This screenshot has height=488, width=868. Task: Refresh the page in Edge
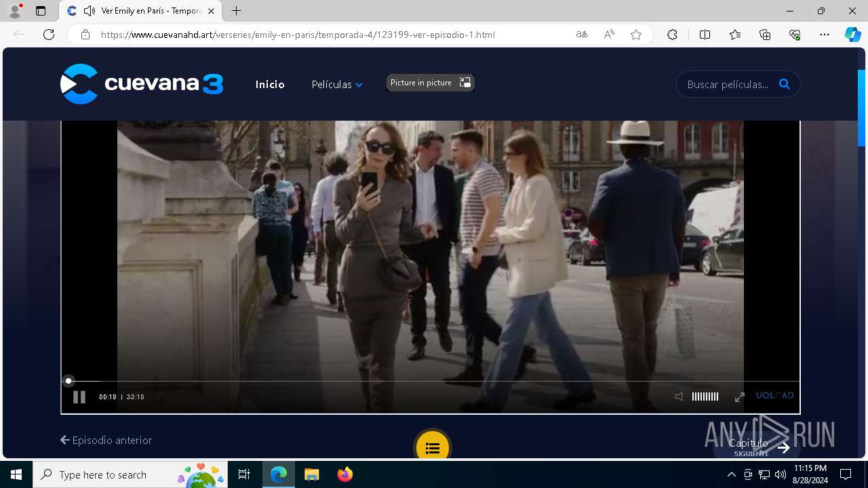tap(49, 35)
